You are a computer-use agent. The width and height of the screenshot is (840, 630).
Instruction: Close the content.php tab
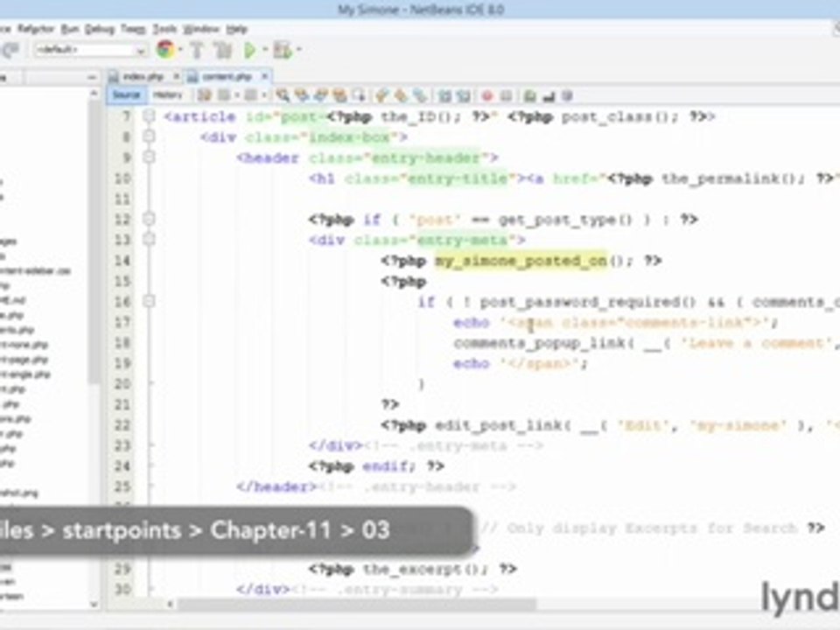point(264,77)
